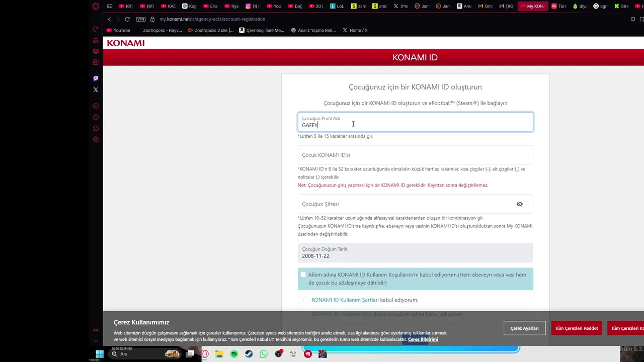Open the 'Analiz Yapma Reh...' bookmark
This screenshot has height=362, width=644.
click(x=313, y=30)
